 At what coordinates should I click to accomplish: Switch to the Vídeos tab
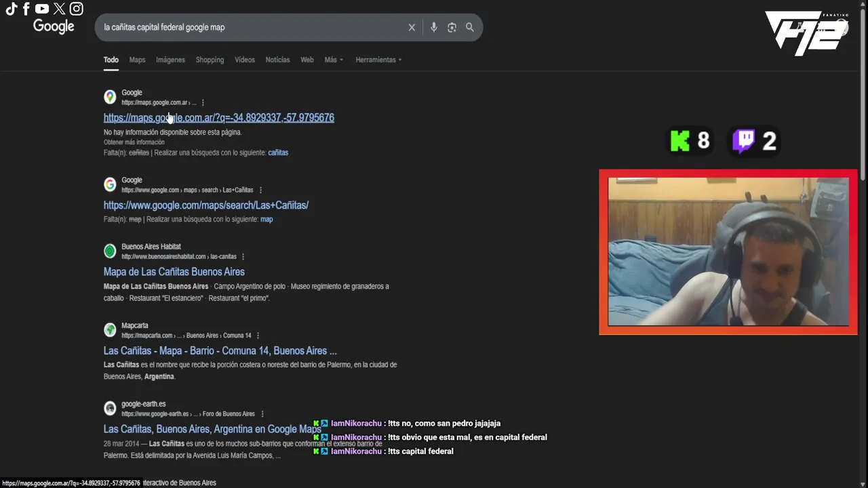click(x=245, y=60)
